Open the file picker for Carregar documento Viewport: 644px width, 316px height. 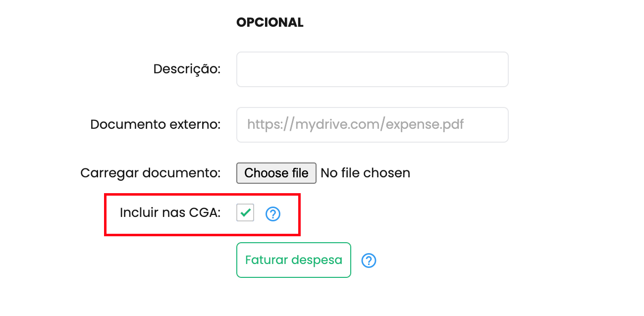pos(276,173)
